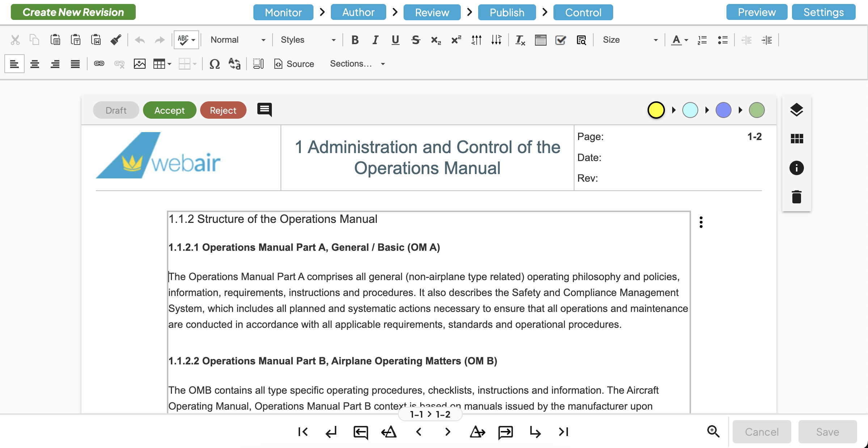Screen dimensions: 868x448
Task: Click the Copy Formatting paintbrush icon
Action: pyautogui.click(x=116, y=40)
